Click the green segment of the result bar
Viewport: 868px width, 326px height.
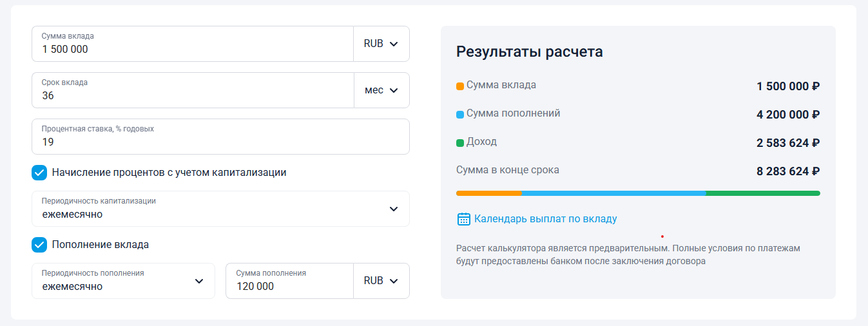click(x=762, y=193)
